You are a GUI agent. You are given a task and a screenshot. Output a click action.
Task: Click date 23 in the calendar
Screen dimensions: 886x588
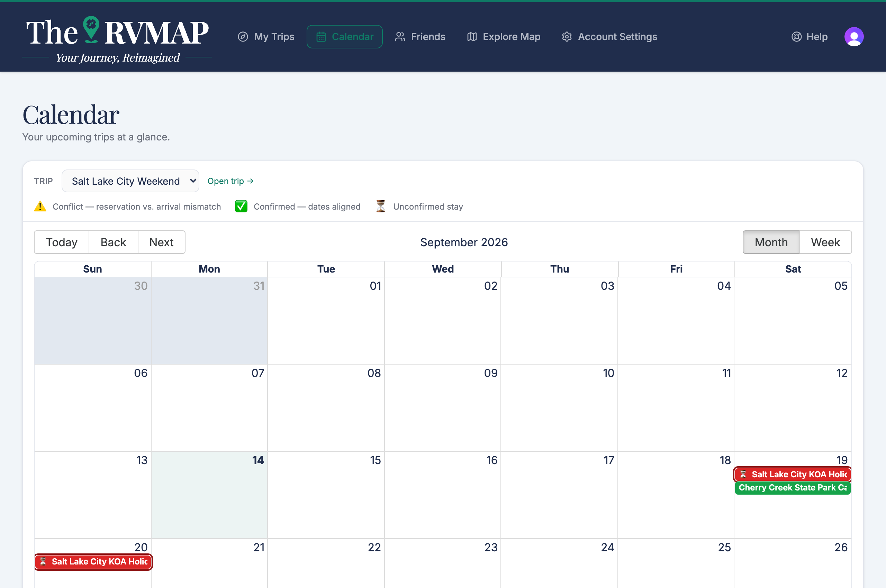(x=491, y=547)
